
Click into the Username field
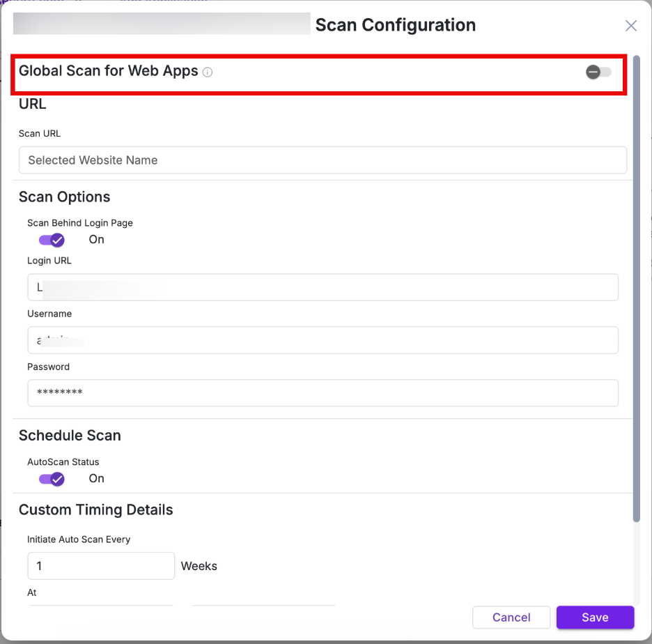pos(323,340)
